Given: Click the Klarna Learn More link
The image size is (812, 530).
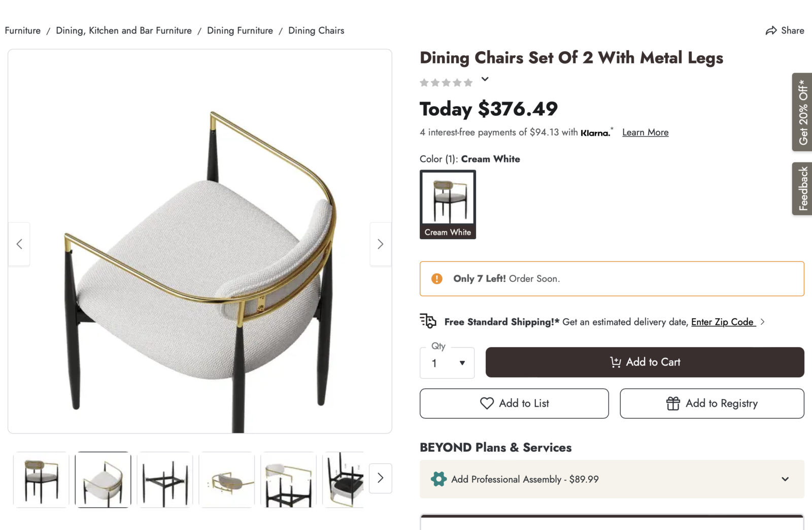Looking at the screenshot, I should 645,132.
